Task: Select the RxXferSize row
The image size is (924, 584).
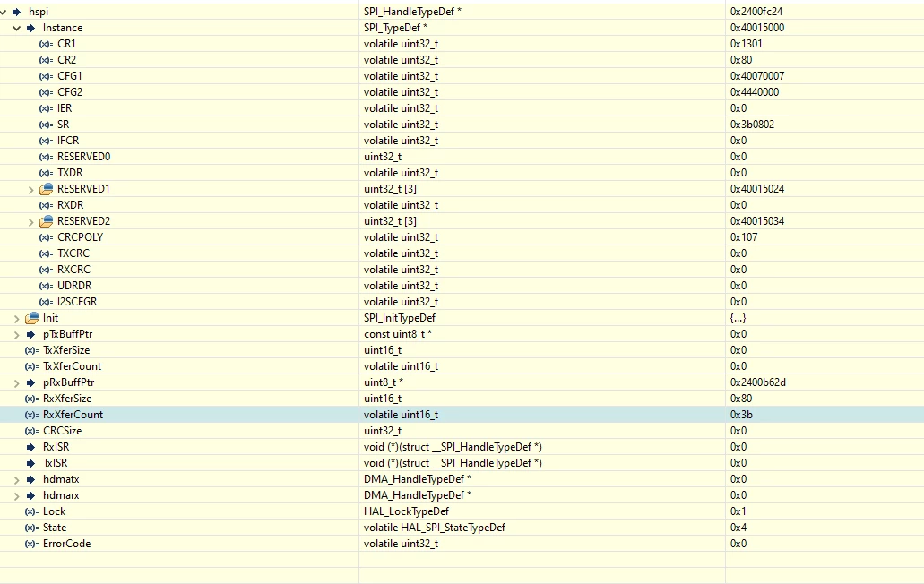Action: [x=462, y=399]
